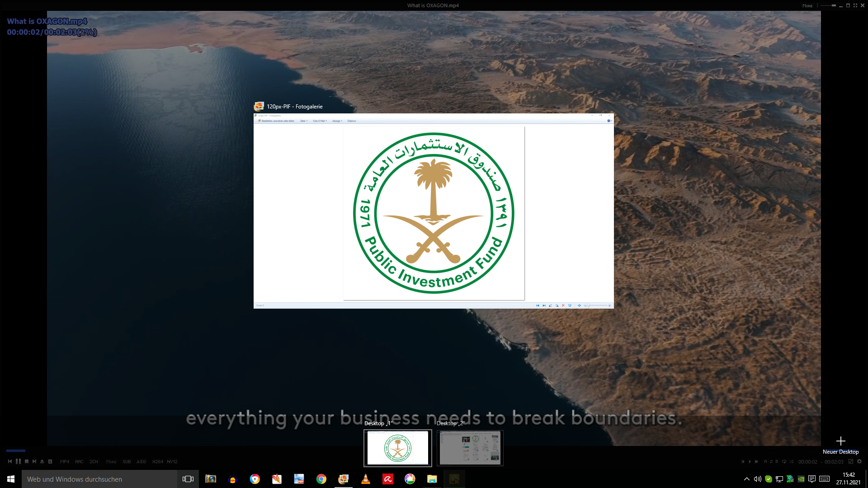Open the headphones audio app in taskbar
The height and width of the screenshot is (488, 868).
pos(233,479)
